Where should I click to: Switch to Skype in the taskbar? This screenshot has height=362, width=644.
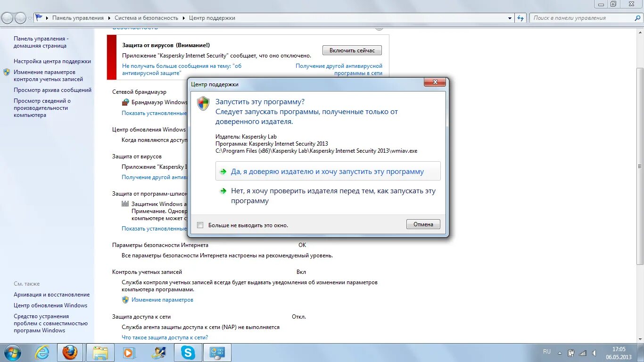pyautogui.click(x=188, y=353)
